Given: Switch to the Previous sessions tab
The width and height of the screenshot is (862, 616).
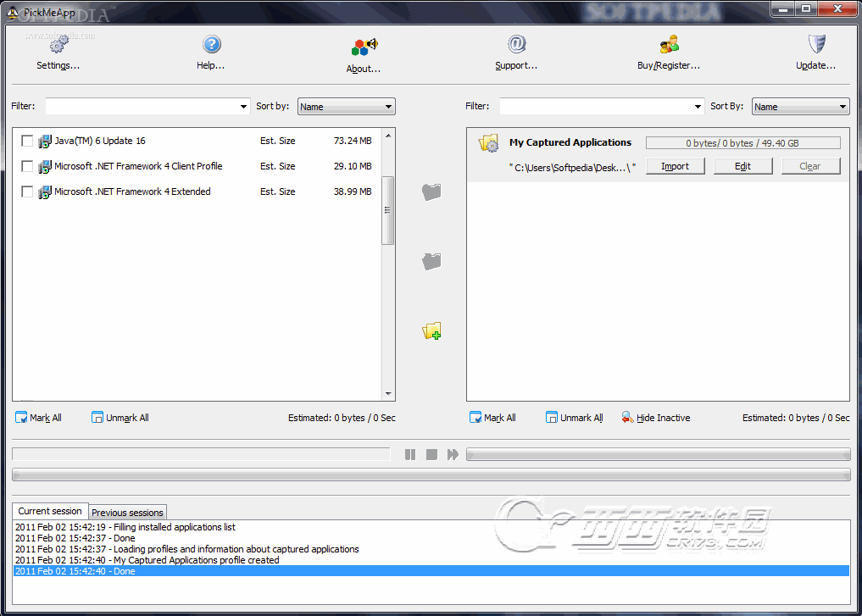Looking at the screenshot, I should (127, 513).
